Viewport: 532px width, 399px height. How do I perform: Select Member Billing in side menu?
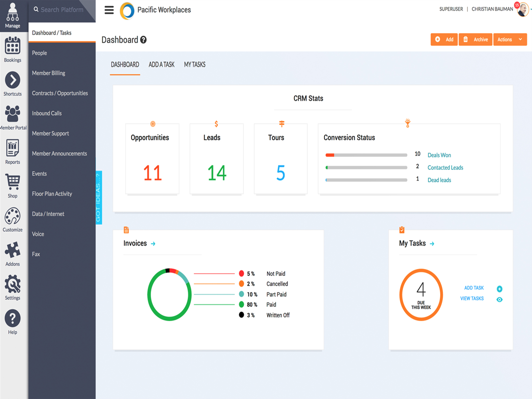[x=49, y=73]
